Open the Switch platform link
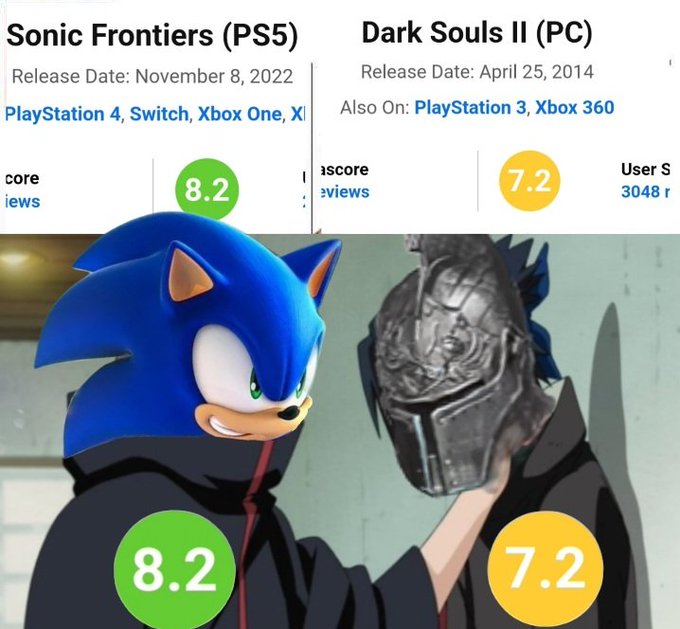Viewport: 680px width, 629px height. [x=159, y=114]
